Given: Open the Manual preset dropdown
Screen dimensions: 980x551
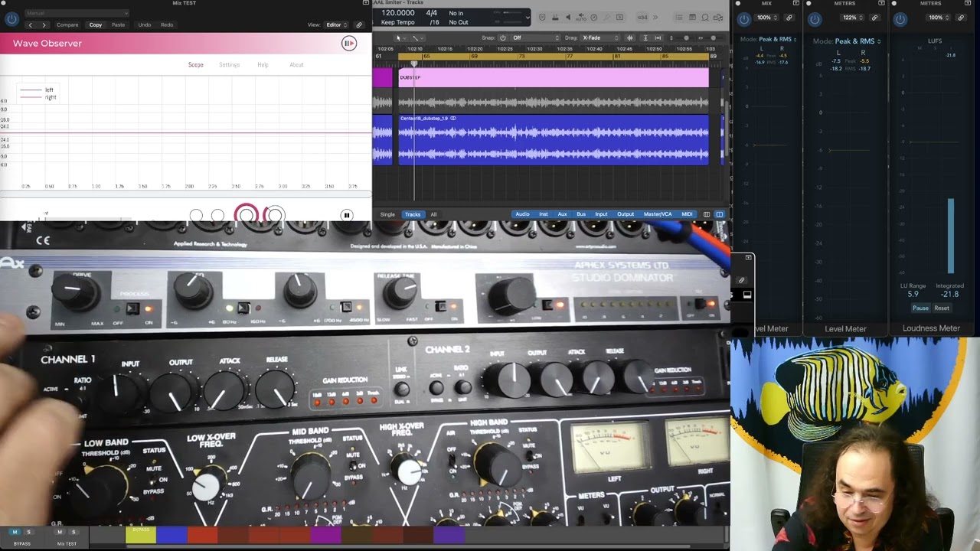Looking at the screenshot, I should click(x=77, y=14).
